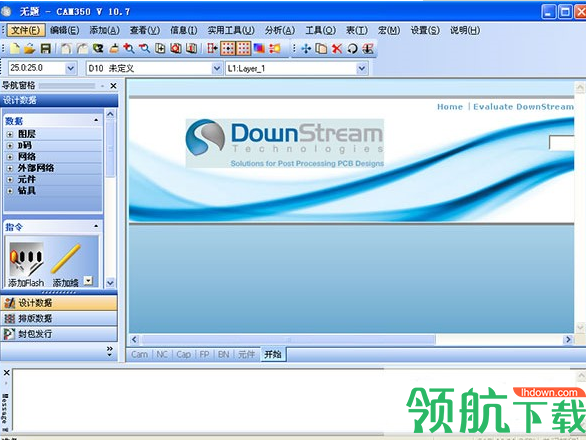Open the 设置(S) menu
The height and width of the screenshot is (440, 586).
pos(425,30)
